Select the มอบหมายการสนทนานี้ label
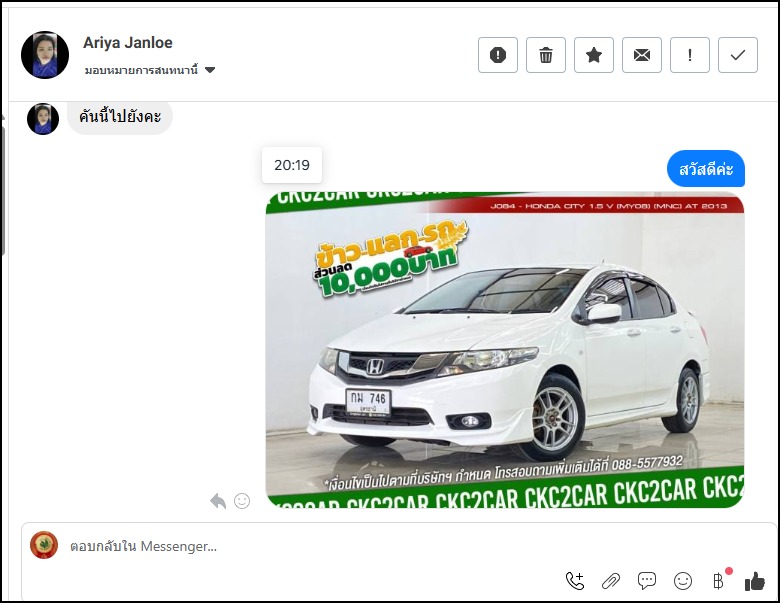Image resolution: width=780 pixels, height=603 pixels. coord(141,70)
